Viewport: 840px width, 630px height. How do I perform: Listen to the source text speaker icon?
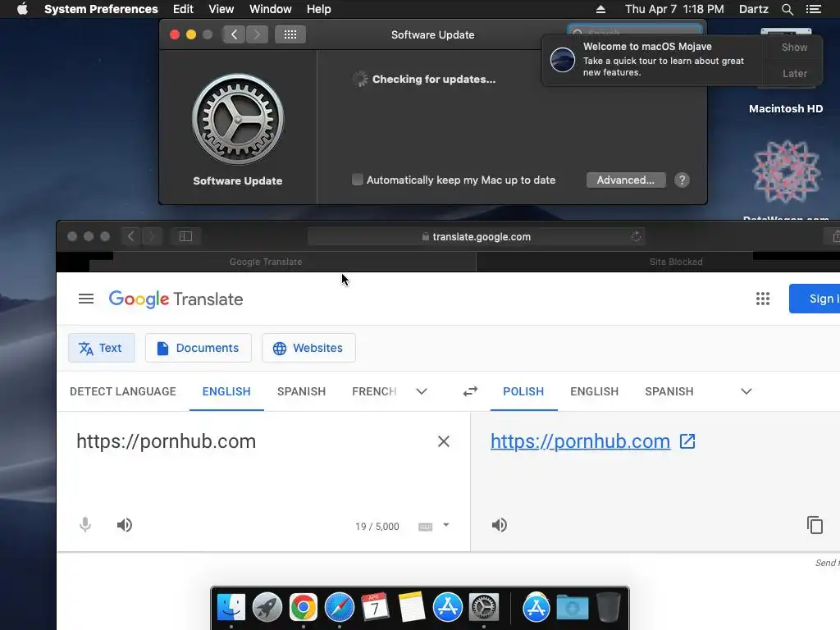click(x=125, y=525)
